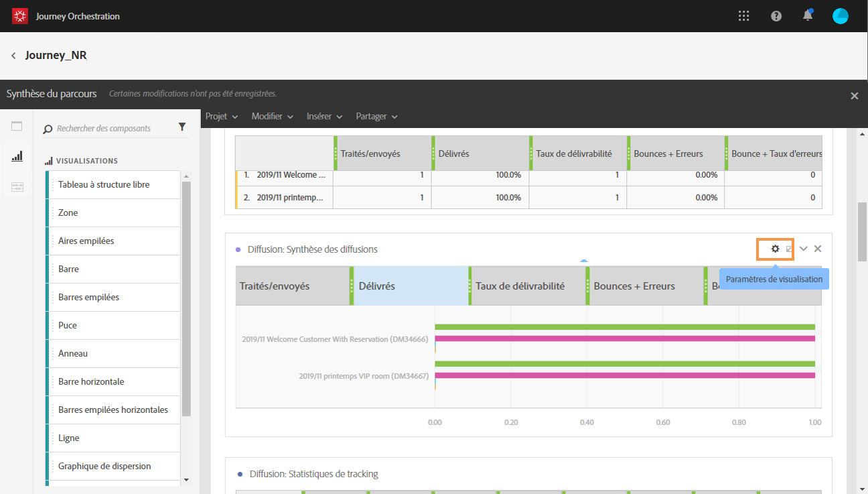View notifications via the bell icon
Image resolution: width=868 pixels, height=494 pixels.
[x=808, y=16]
